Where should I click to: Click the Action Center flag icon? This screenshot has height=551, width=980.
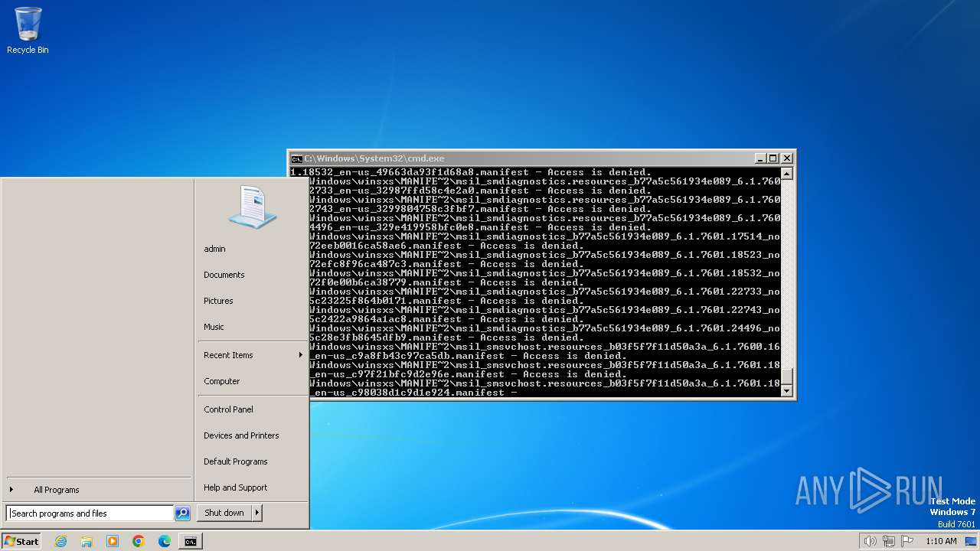pyautogui.click(x=906, y=541)
